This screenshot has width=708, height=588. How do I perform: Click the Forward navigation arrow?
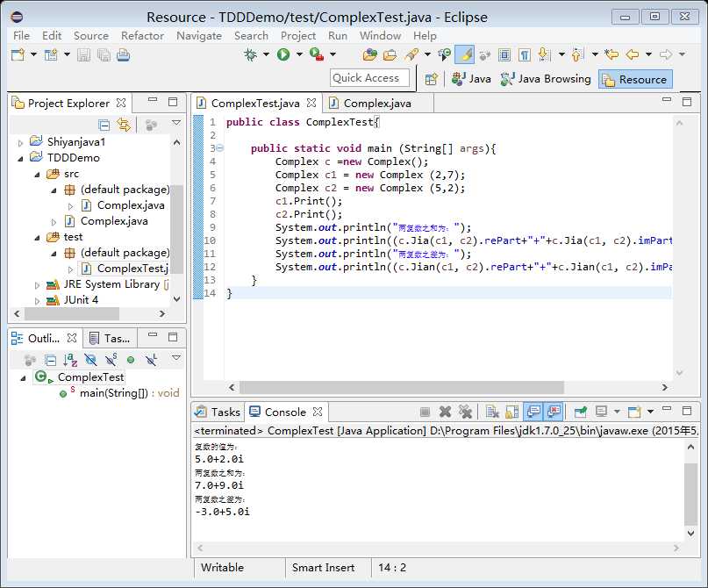point(666,54)
